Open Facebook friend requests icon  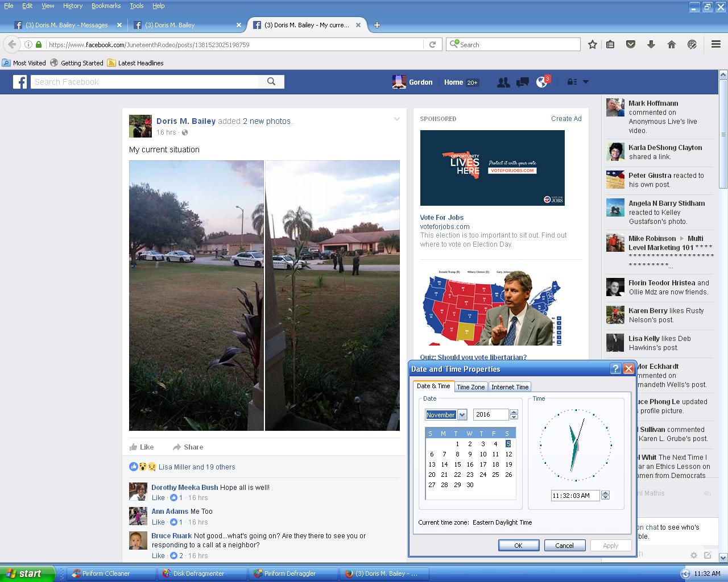tap(503, 82)
